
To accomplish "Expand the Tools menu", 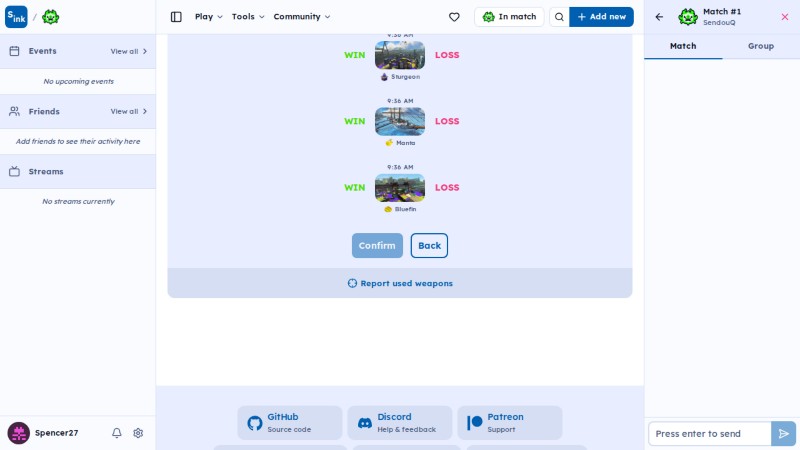I will click(x=248, y=17).
